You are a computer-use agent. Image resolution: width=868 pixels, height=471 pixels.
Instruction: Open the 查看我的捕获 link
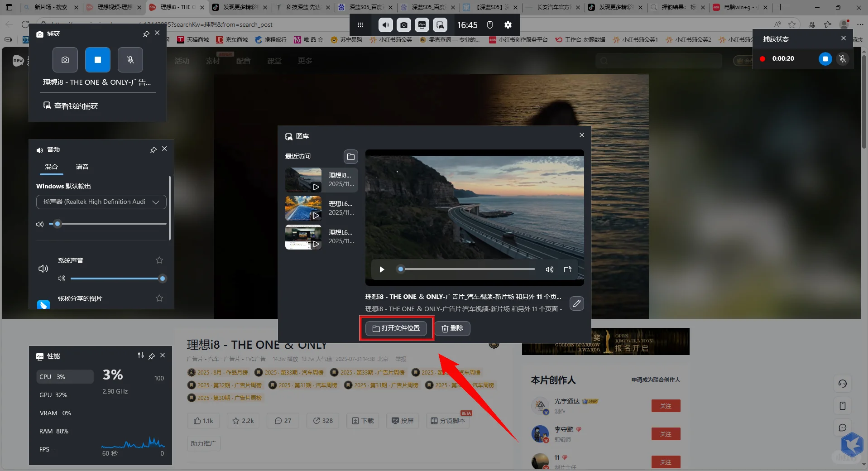[71, 106]
